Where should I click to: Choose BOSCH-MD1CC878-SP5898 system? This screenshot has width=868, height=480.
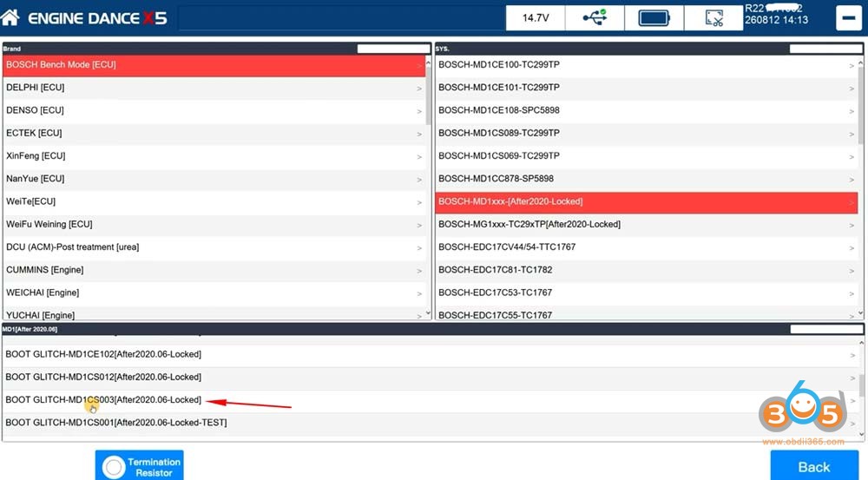646,179
